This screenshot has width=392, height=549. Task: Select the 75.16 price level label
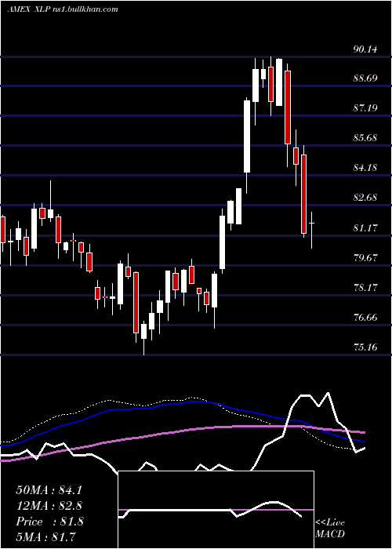[365, 347]
